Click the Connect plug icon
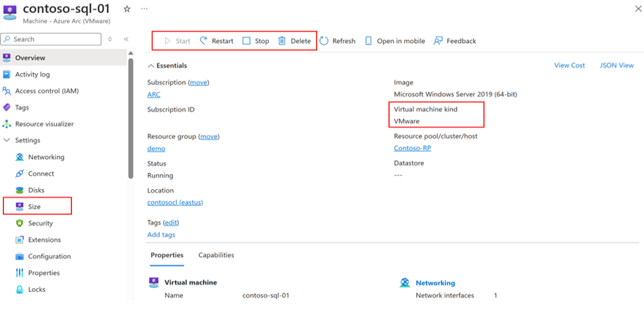Viewport: 644px width, 319px height. [19, 174]
